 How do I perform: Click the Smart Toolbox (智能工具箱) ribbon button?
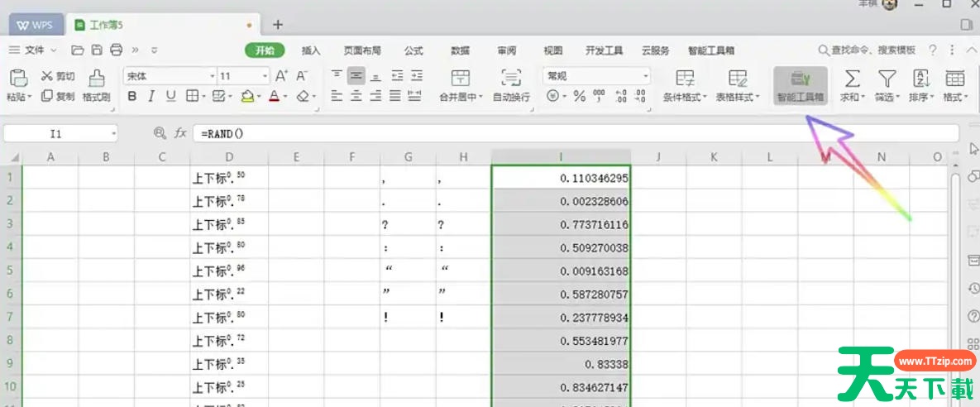[x=801, y=86]
